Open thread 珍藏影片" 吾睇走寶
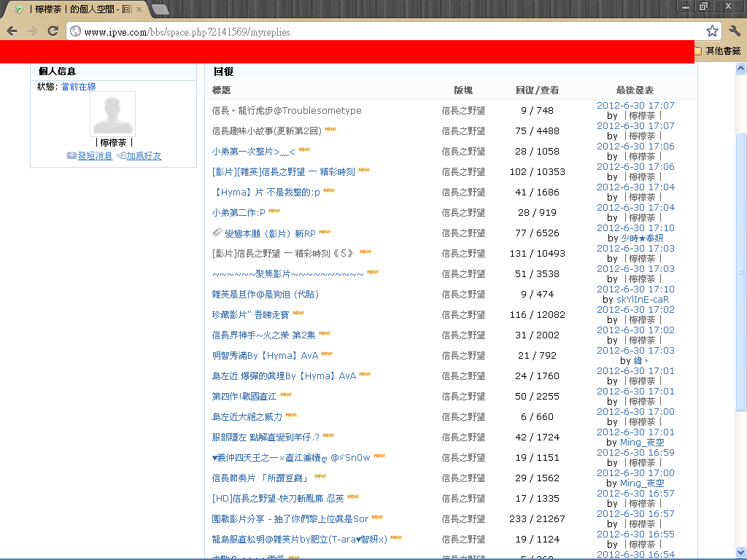The width and height of the screenshot is (747, 560). (251, 315)
